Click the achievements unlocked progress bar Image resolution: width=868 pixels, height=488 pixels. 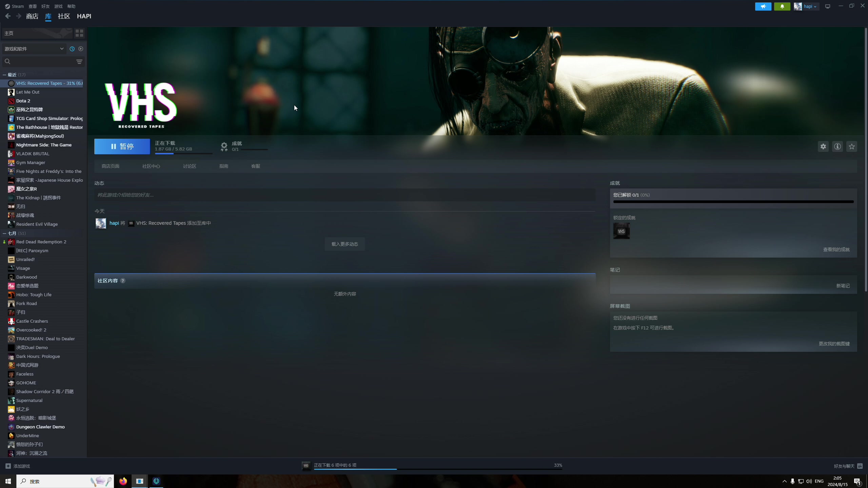click(x=733, y=202)
